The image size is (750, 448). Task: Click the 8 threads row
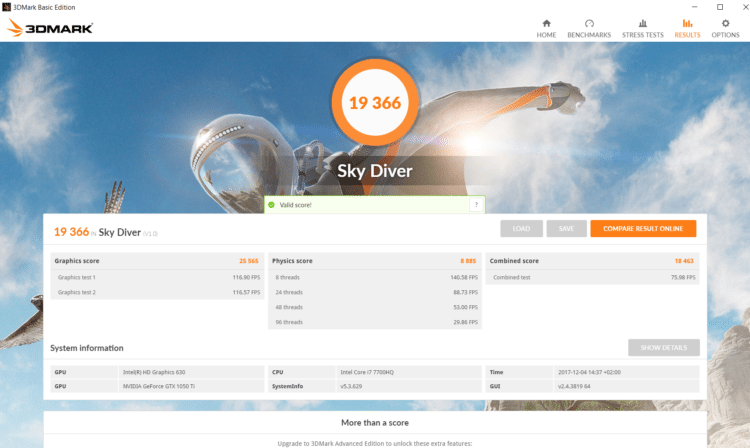coord(375,277)
